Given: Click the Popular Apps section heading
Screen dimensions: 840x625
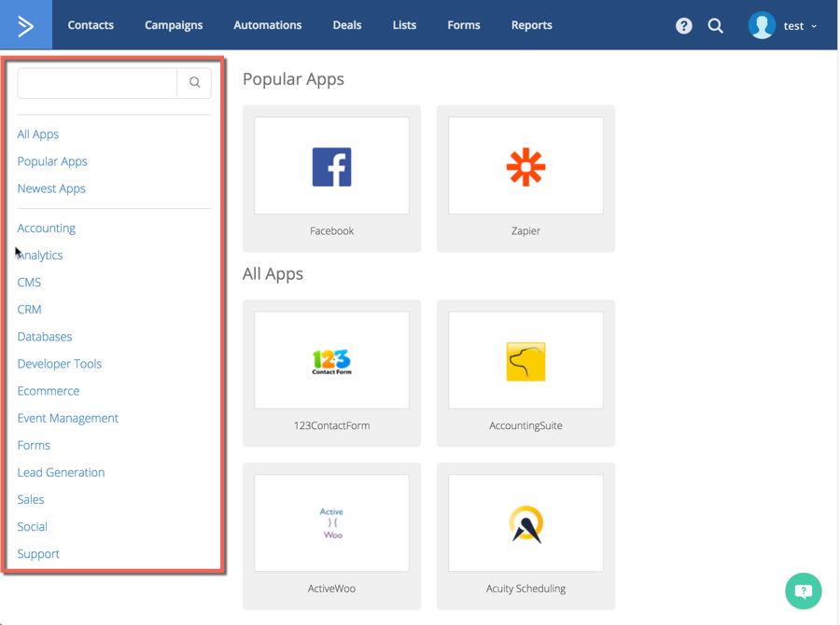Looking at the screenshot, I should coord(293,79).
